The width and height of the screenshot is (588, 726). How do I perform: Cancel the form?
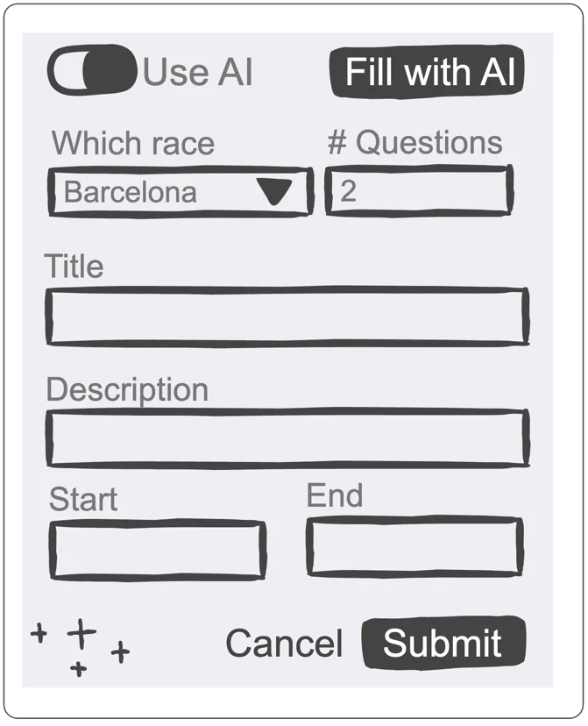[x=284, y=644]
